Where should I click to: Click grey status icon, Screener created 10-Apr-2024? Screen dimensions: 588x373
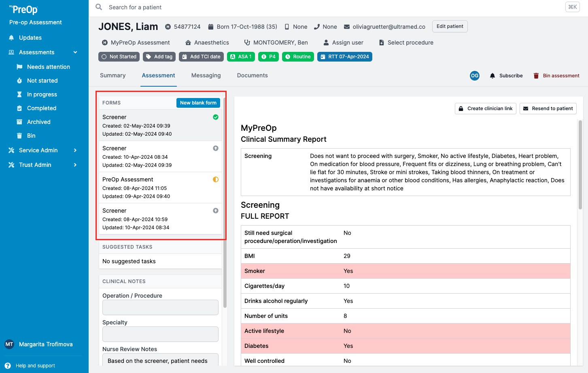pos(216,148)
